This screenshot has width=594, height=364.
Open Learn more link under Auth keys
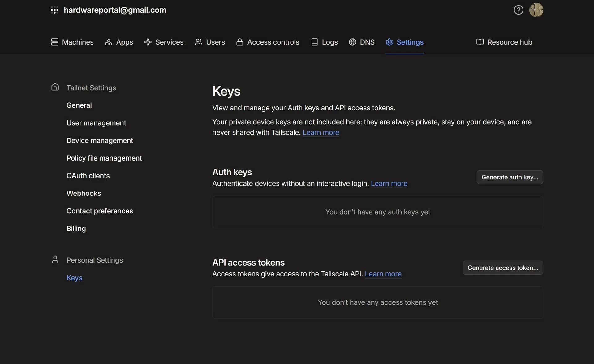[x=389, y=183]
